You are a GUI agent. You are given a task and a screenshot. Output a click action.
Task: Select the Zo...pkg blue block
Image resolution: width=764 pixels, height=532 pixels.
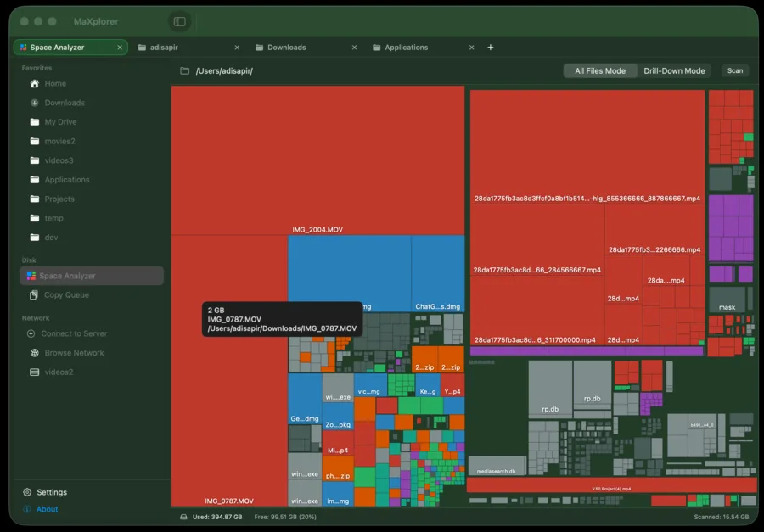(x=338, y=417)
